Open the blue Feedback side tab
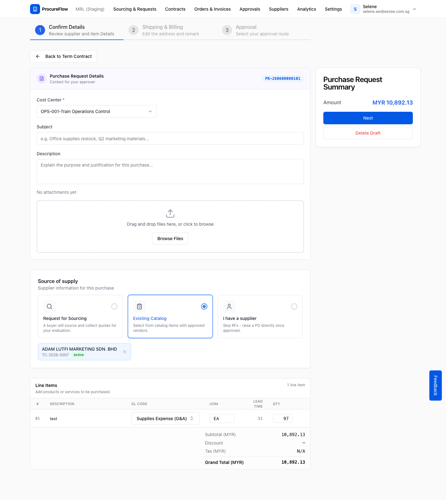This screenshot has height=504, width=446. click(x=435, y=385)
